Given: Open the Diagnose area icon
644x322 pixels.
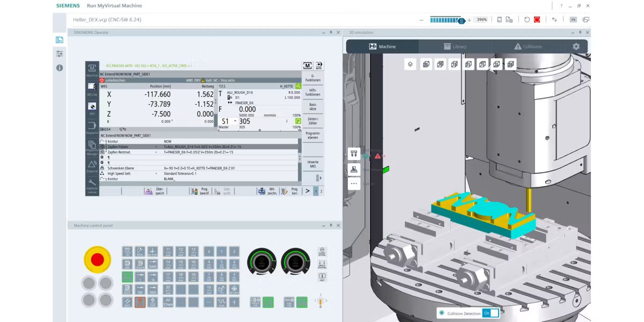Looking at the screenshot, I should [92, 166].
